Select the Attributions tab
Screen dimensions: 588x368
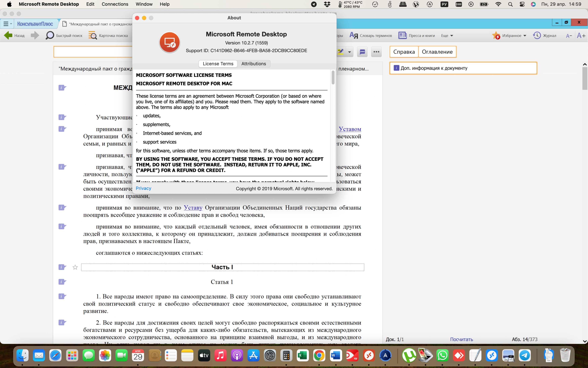point(254,64)
